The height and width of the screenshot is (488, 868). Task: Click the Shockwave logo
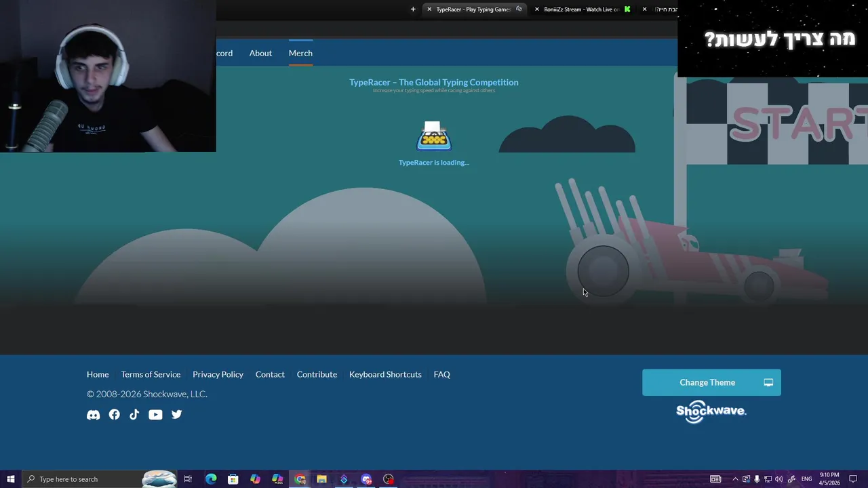pos(711,411)
